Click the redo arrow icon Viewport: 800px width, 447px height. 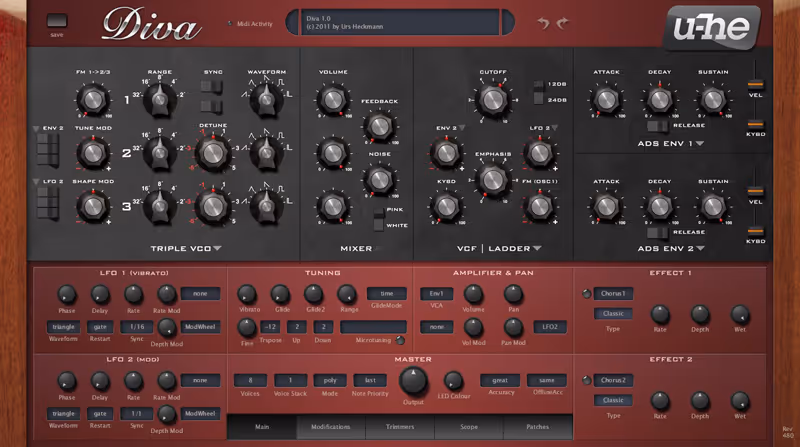click(x=563, y=23)
